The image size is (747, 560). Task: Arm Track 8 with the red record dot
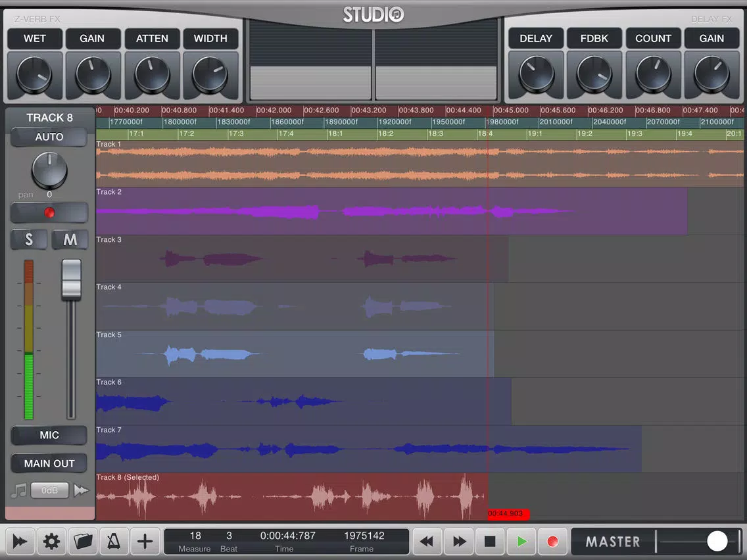pyautogui.click(x=49, y=213)
